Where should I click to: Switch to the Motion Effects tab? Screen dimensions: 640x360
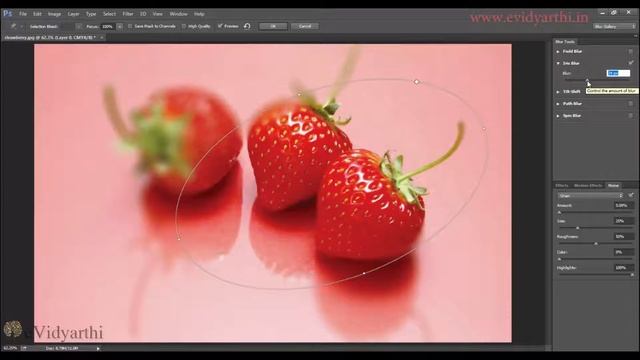tap(588, 185)
